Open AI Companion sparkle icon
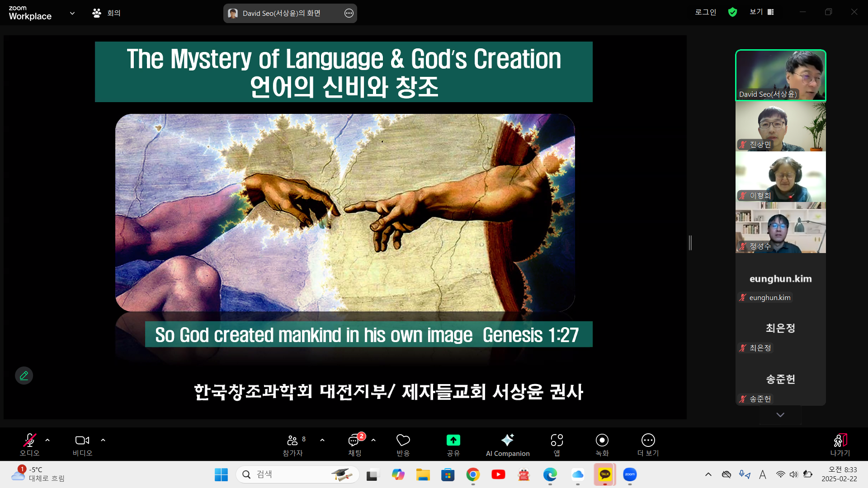868x488 pixels. [x=508, y=445]
